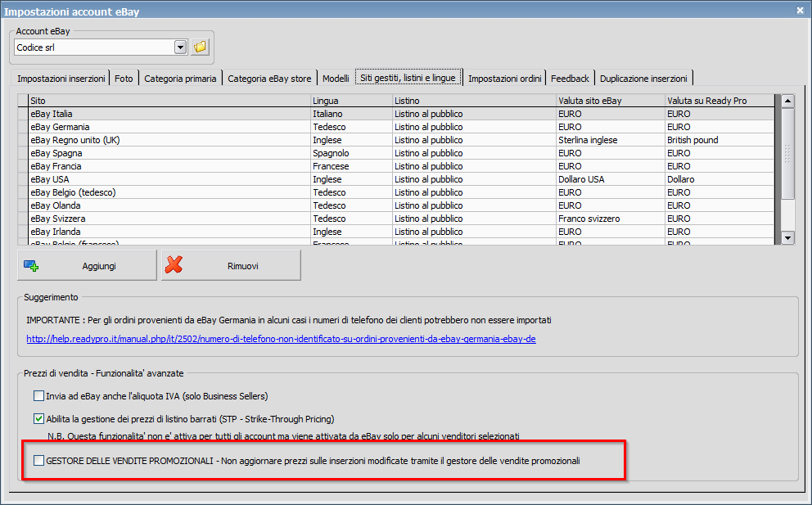Expand the Account eBay dropdown arrow
The width and height of the screenshot is (812, 505).
click(180, 47)
